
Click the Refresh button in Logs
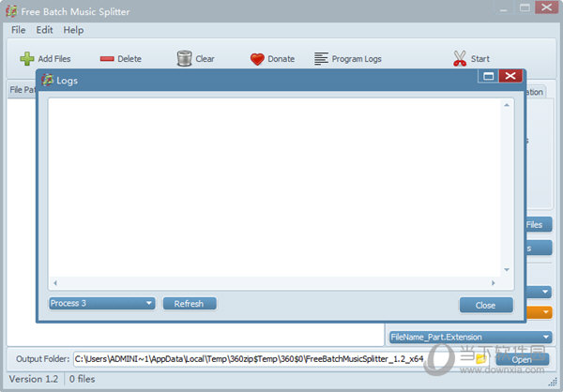click(190, 303)
